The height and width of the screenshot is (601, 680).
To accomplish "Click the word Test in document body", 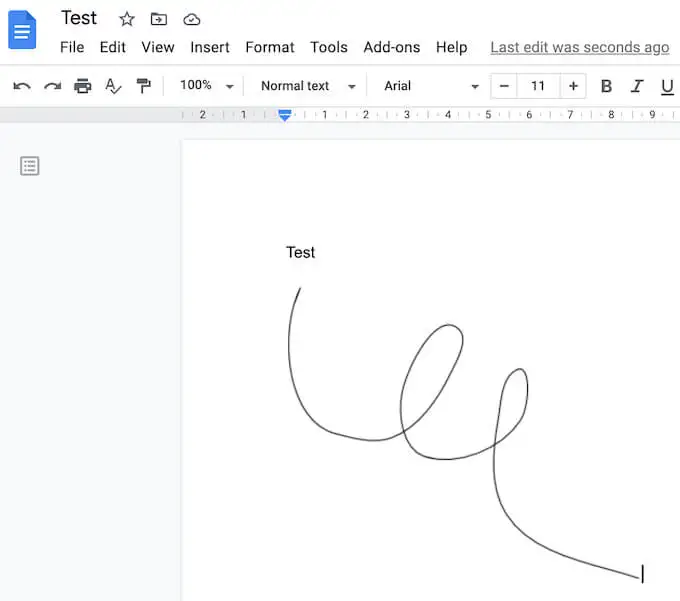I will coord(301,252).
